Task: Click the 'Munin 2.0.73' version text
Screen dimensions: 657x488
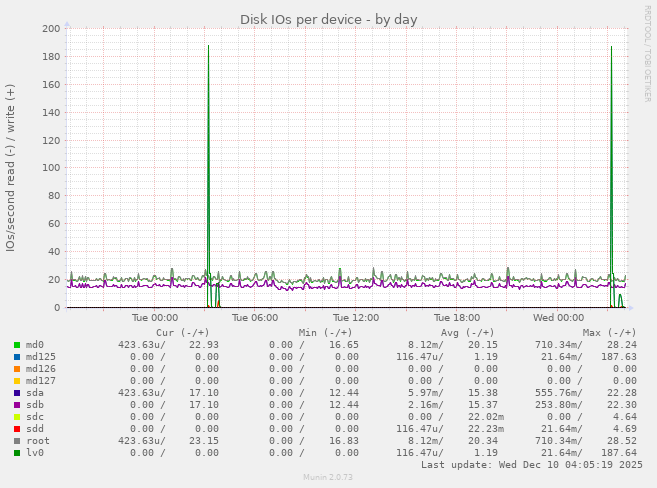Action: [328, 477]
